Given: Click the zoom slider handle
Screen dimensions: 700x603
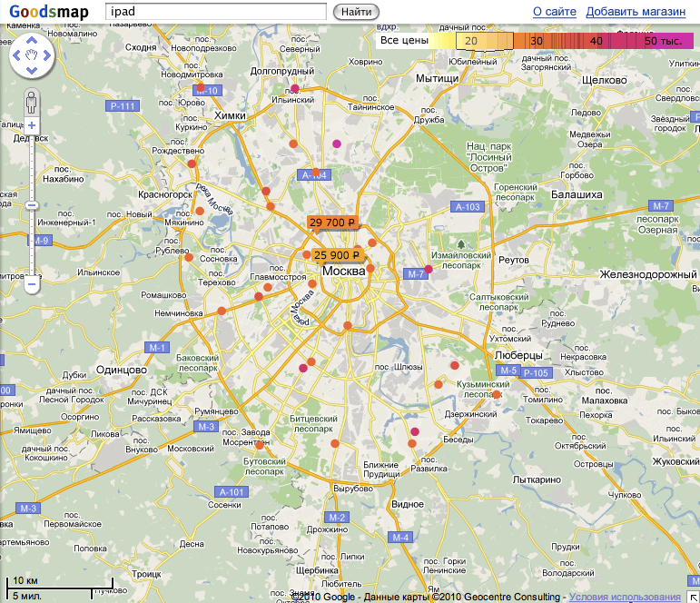Looking at the screenshot, I should [x=32, y=205].
